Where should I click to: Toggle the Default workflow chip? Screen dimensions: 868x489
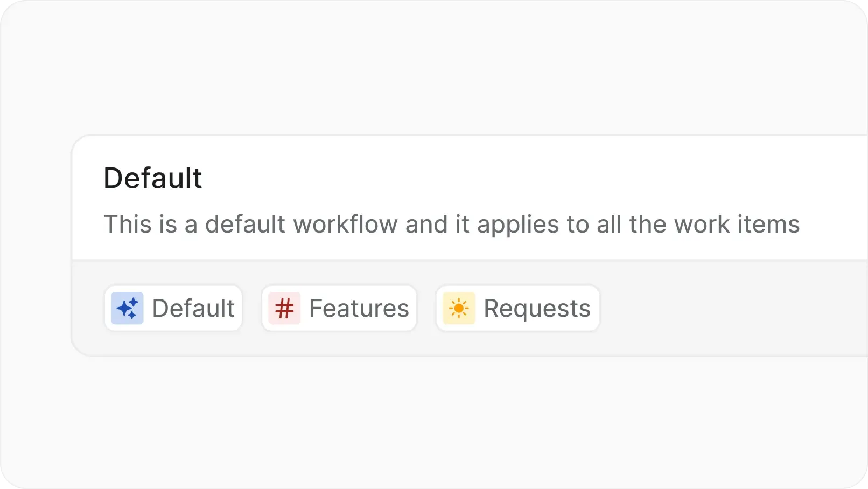tap(173, 308)
